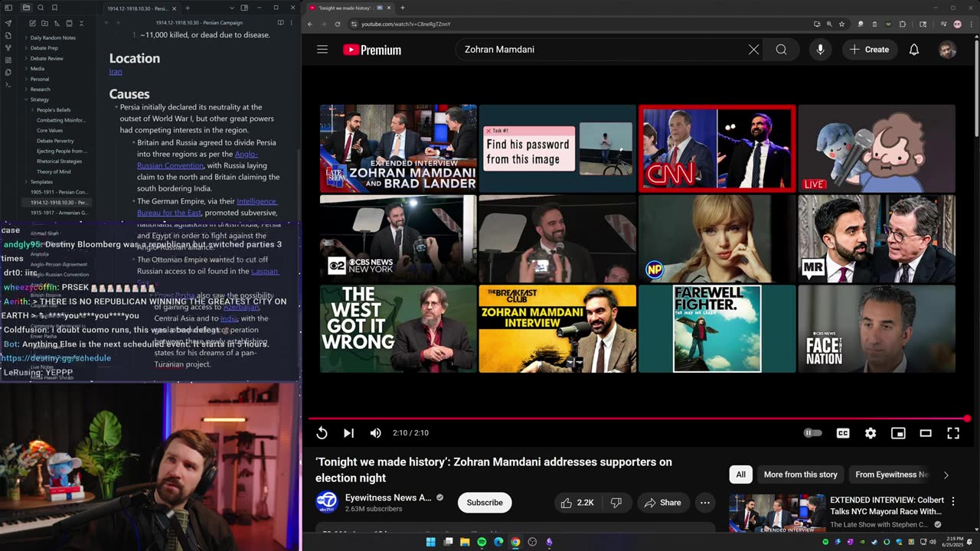This screenshot has width=980, height=551.
Task: Submit the YouTube search with magnifier
Action: (781, 50)
